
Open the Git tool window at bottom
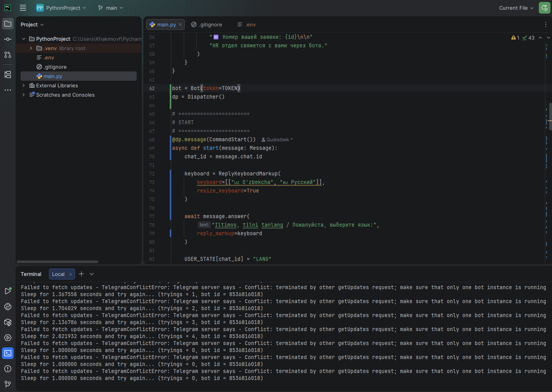[x=8, y=384]
